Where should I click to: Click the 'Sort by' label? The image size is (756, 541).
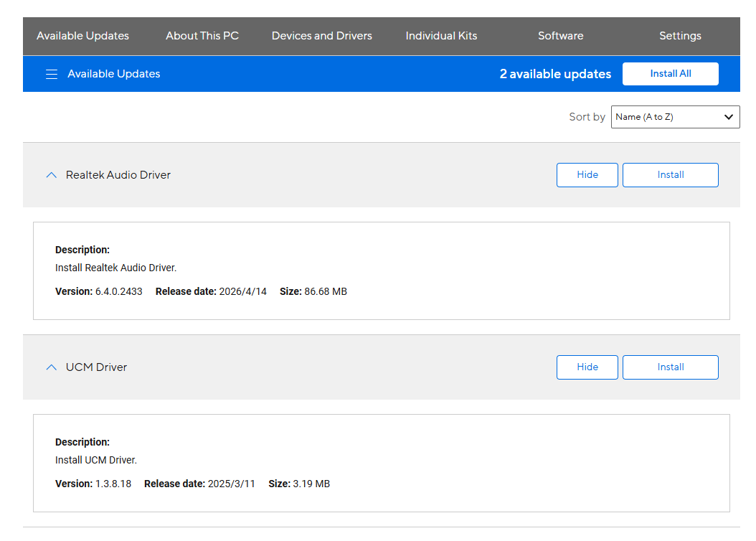coord(587,117)
